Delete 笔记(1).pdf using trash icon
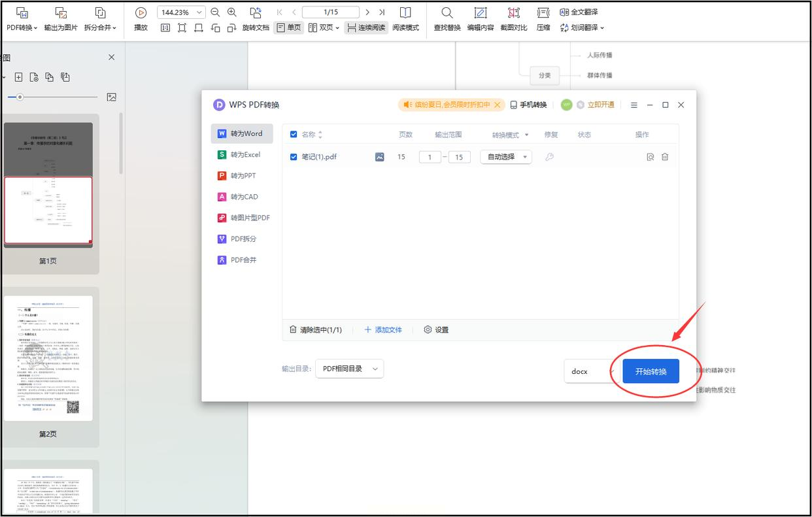The width and height of the screenshot is (812, 517). click(665, 157)
